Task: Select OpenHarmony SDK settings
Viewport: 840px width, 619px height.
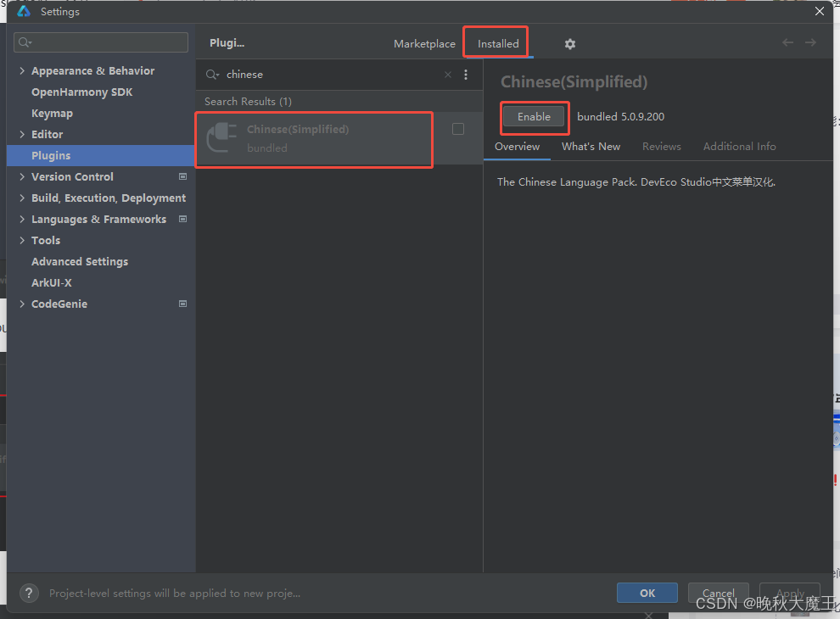Action: click(81, 92)
